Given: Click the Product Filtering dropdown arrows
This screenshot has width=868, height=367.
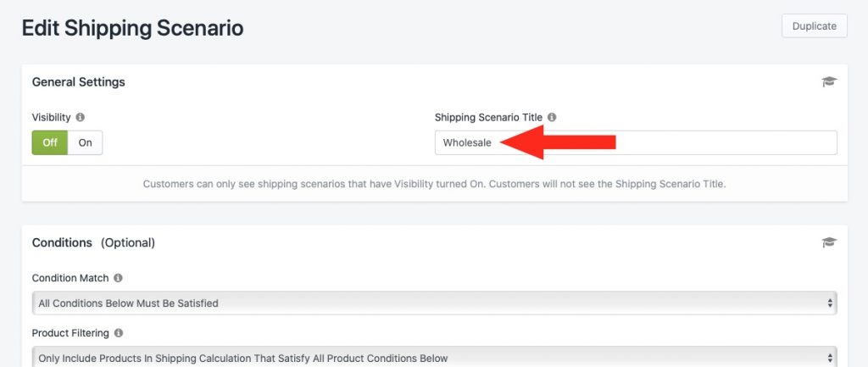Looking at the screenshot, I should [x=830, y=359].
